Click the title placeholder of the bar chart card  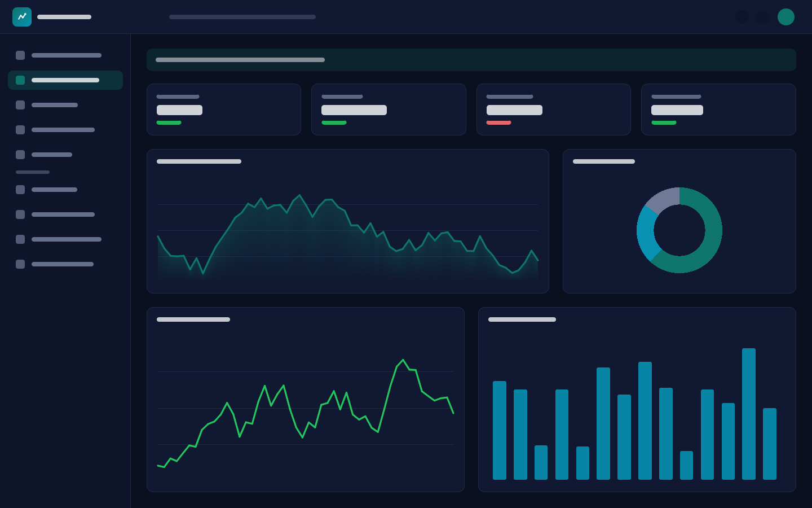coord(522,319)
